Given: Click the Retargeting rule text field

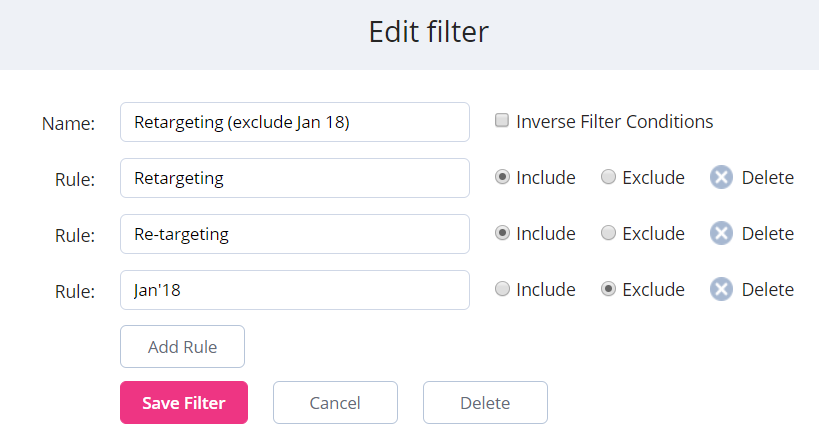Looking at the screenshot, I should pos(294,178).
